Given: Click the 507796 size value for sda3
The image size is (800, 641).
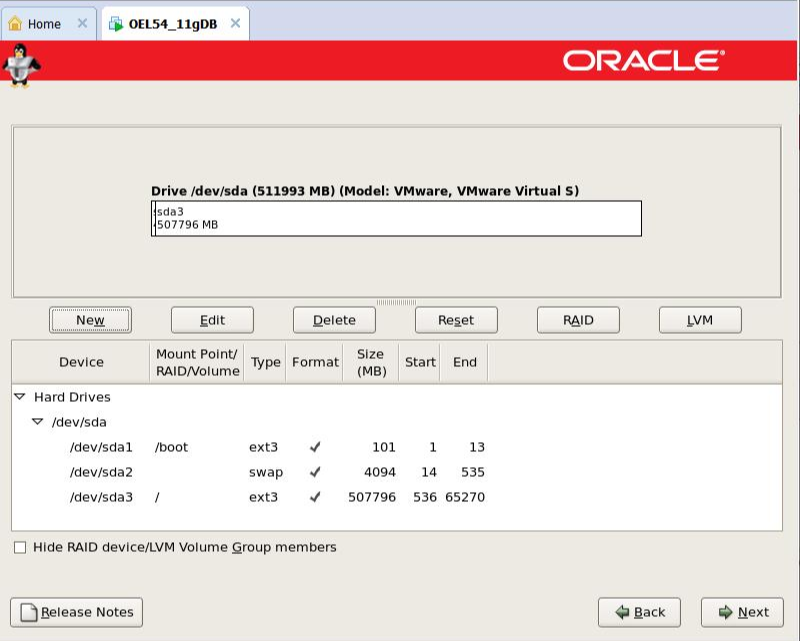Looking at the screenshot, I should pyautogui.click(x=372, y=497).
